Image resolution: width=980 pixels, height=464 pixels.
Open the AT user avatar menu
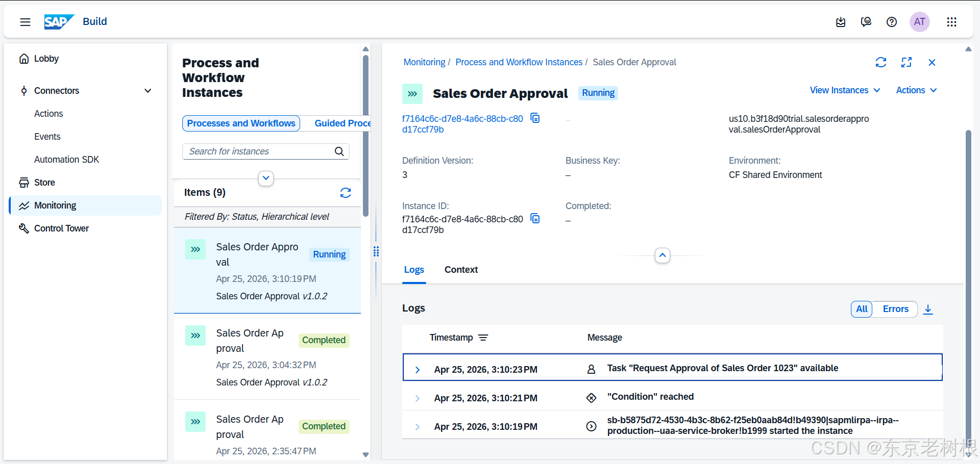(920, 22)
